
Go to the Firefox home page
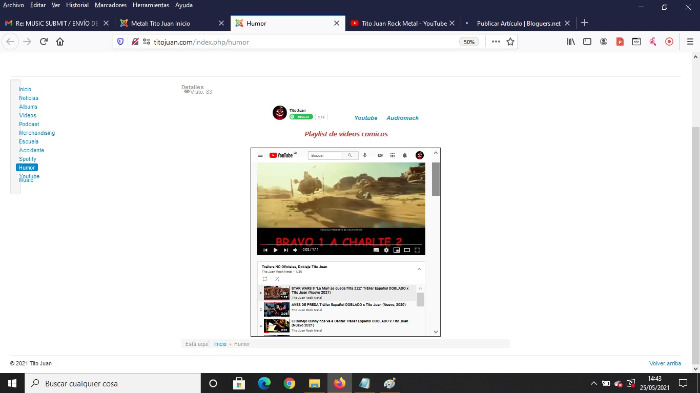click(60, 42)
